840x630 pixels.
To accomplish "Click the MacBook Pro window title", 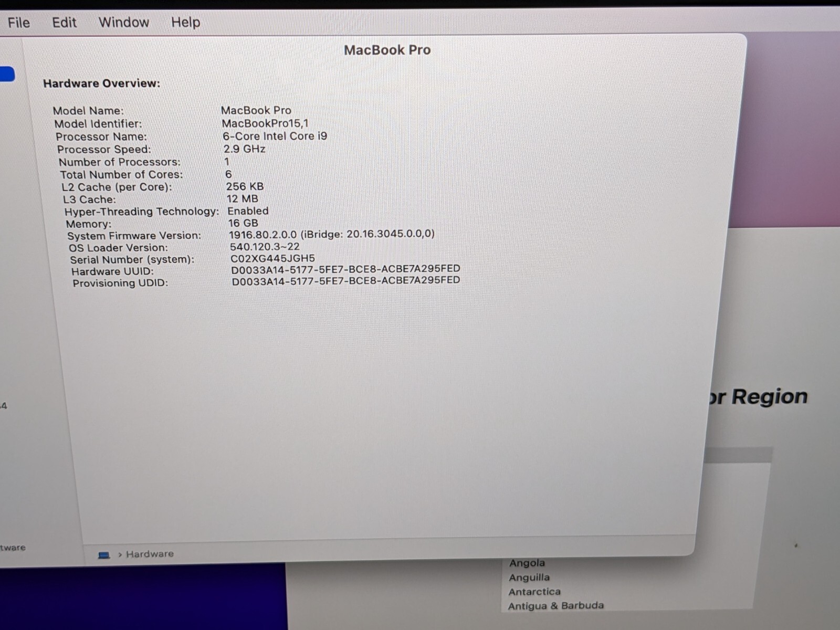I will click(x=387, y=50).
